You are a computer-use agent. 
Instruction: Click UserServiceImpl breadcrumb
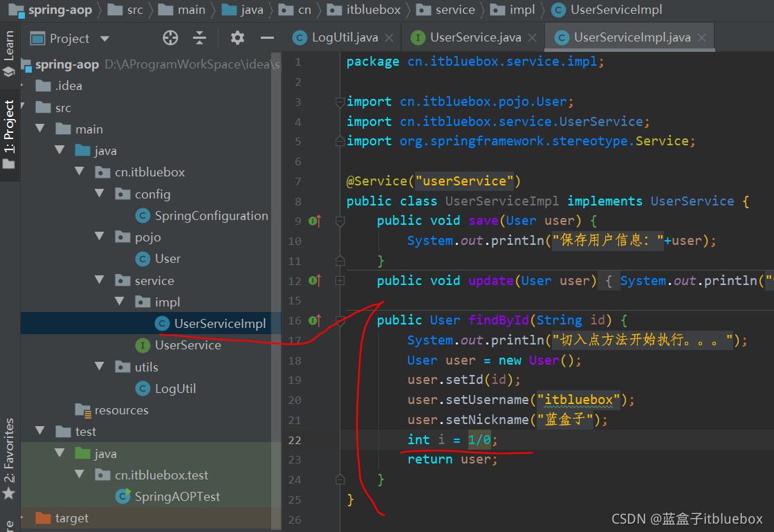click(x=607, y=10)
